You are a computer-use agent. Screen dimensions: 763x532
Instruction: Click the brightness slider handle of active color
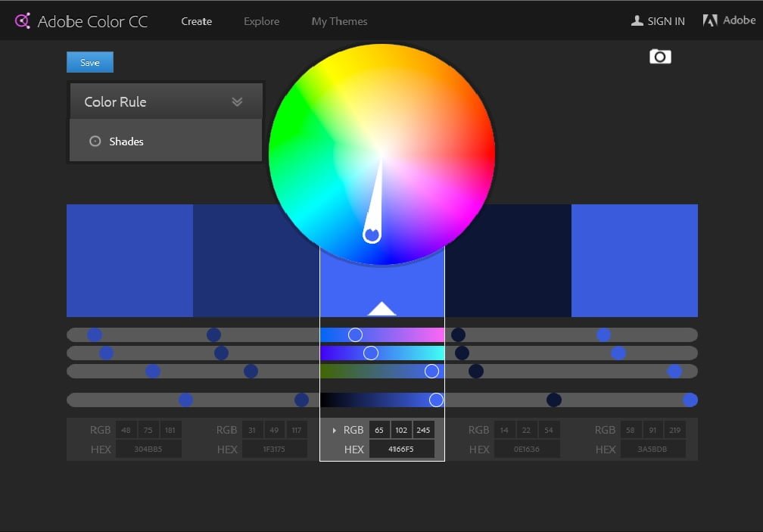[436, 400]
